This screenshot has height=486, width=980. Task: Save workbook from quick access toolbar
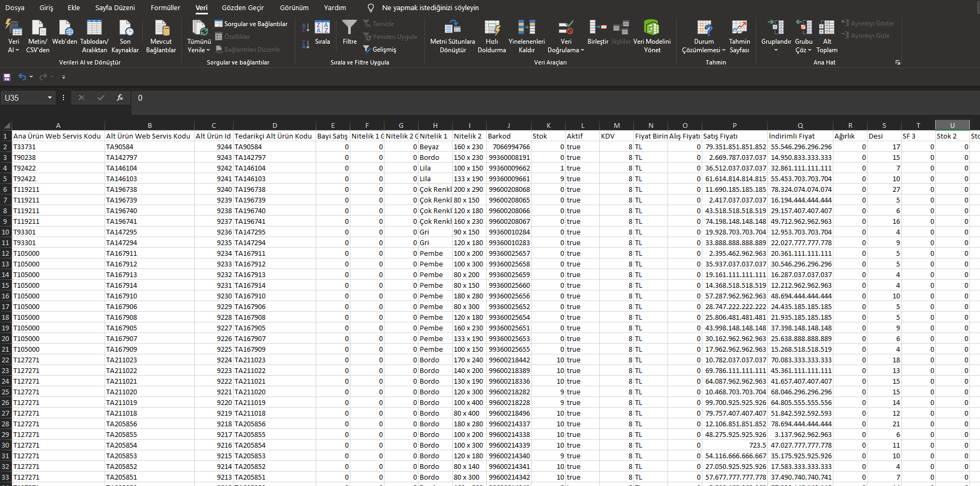pos(7,77)
